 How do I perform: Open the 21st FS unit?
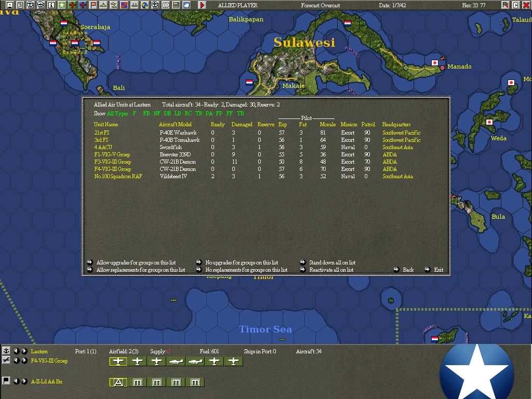click(x=102, y=132)
